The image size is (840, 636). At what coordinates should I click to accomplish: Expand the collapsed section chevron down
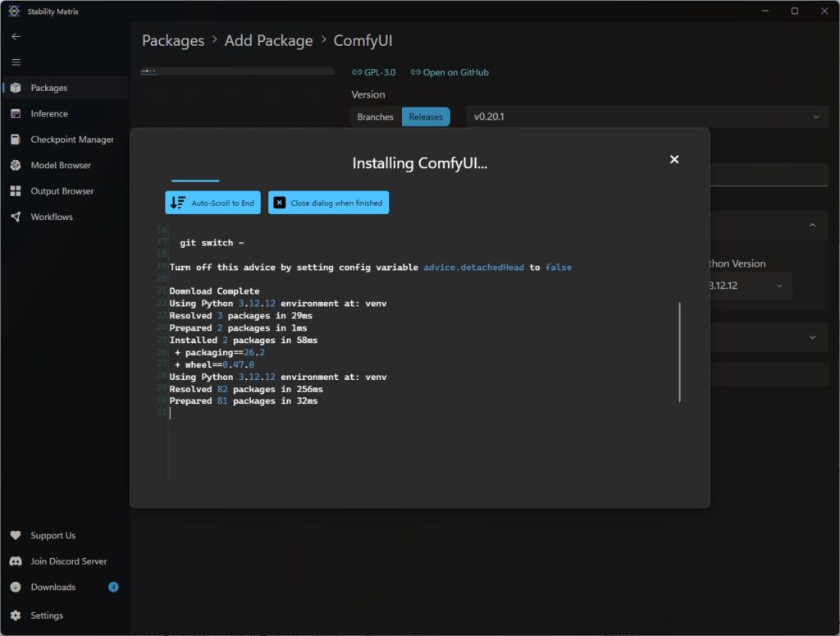813,337
